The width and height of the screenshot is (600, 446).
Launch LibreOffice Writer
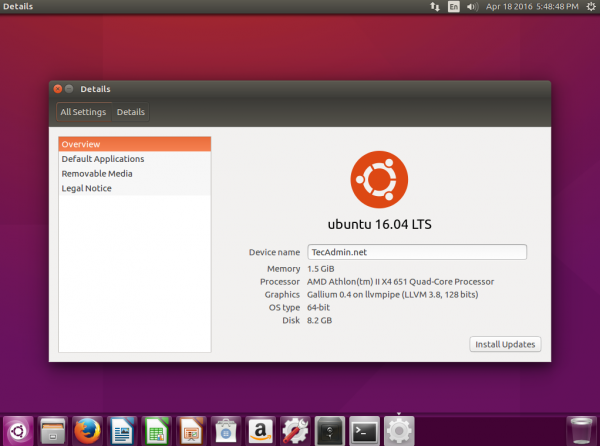[x=122, y=430]
